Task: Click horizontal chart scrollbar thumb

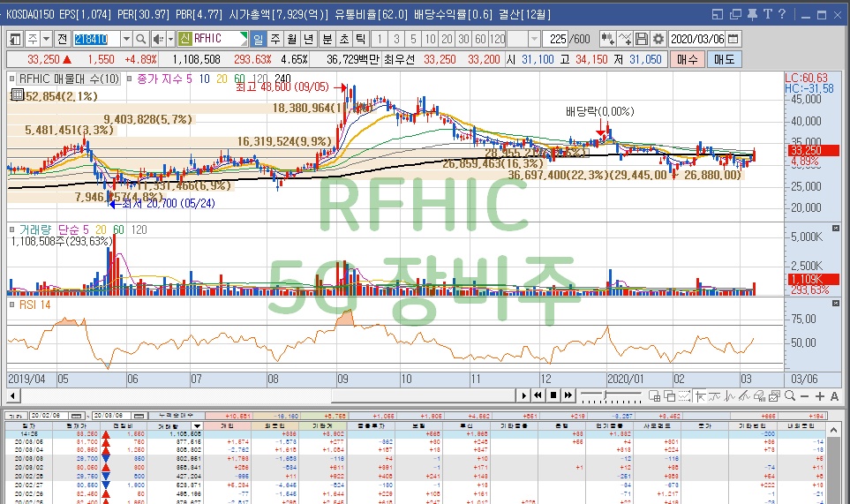Action: 422,395
